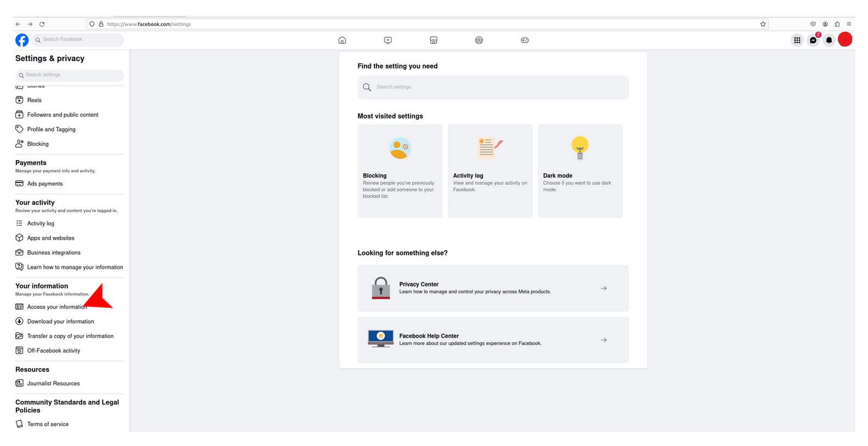Click the browser address bar URL
This screenshot has height=446, width=868.
pos(149,24)
